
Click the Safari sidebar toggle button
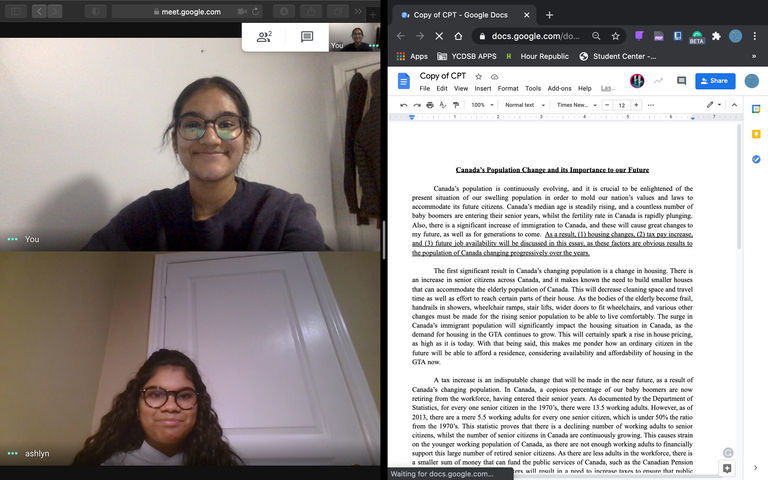15,11
